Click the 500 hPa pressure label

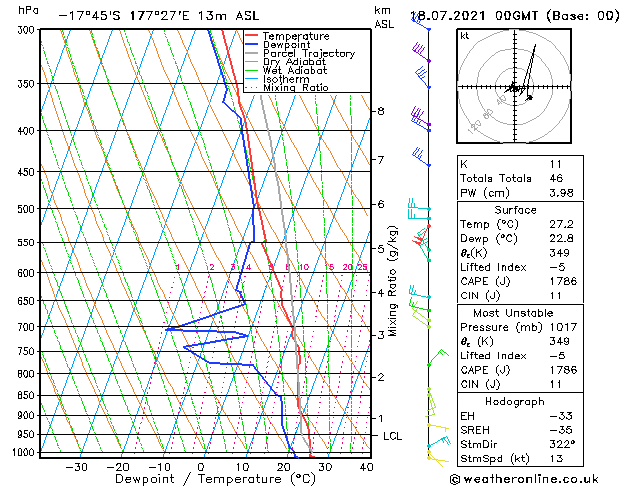(28, 209)
